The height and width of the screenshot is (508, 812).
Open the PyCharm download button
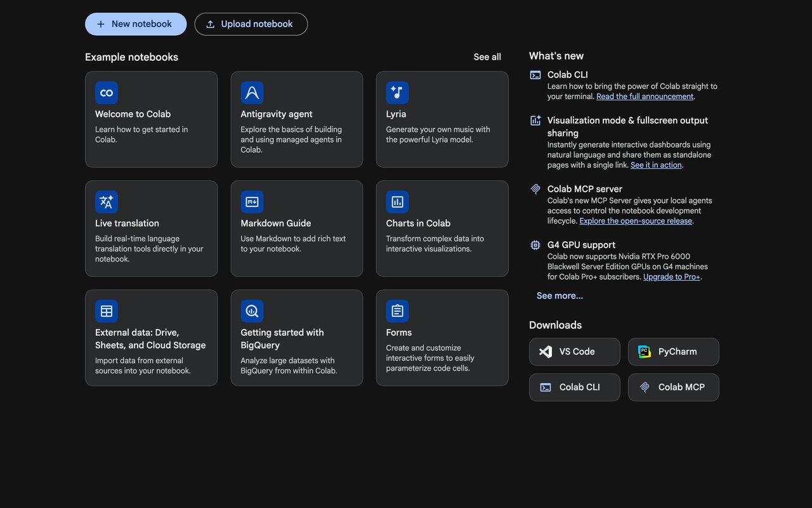click(x=674, y=352)
